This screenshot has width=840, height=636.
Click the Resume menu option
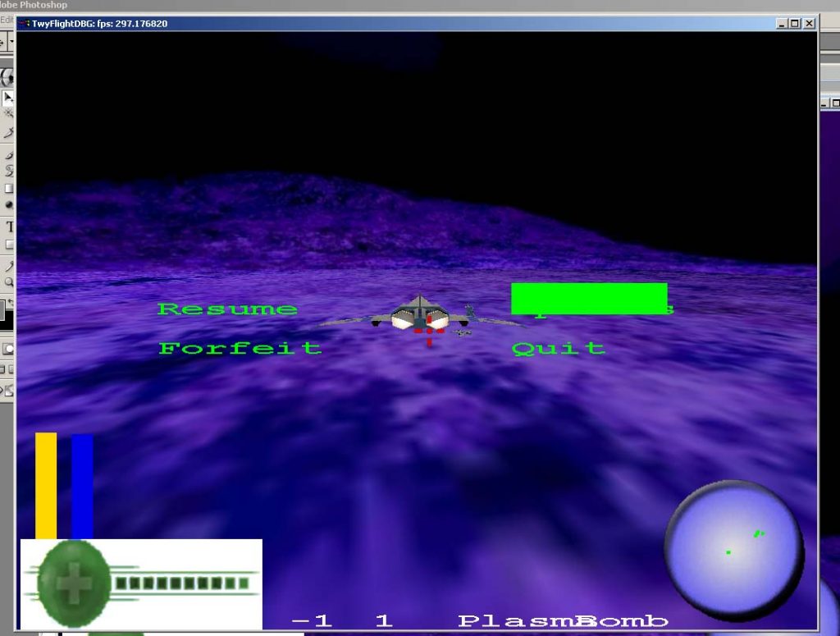[227, 309]
